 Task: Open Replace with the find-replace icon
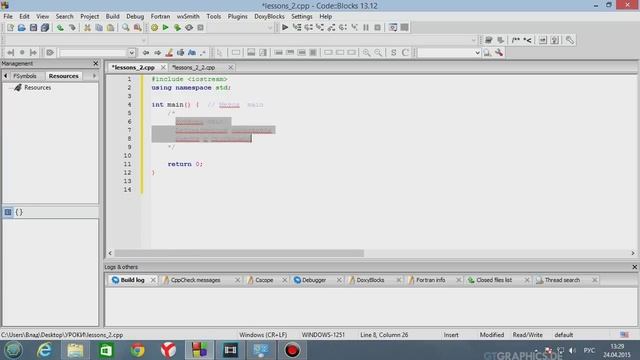tap(138, 28)
